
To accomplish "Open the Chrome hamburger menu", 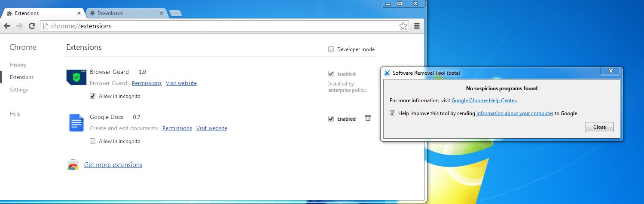I will (417, 26).
